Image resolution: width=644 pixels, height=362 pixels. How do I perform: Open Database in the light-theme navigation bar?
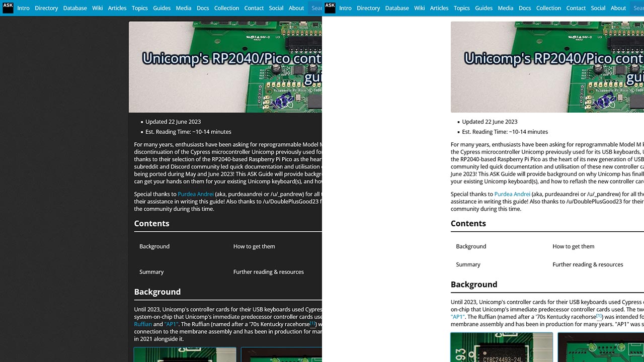coord(397,8)
